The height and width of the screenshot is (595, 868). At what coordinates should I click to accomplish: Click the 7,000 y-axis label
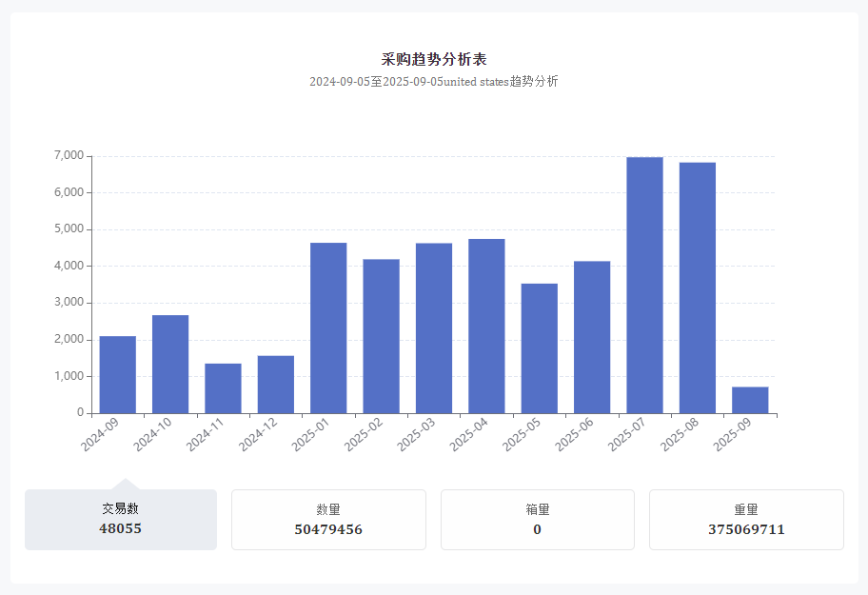coord(69,155)
